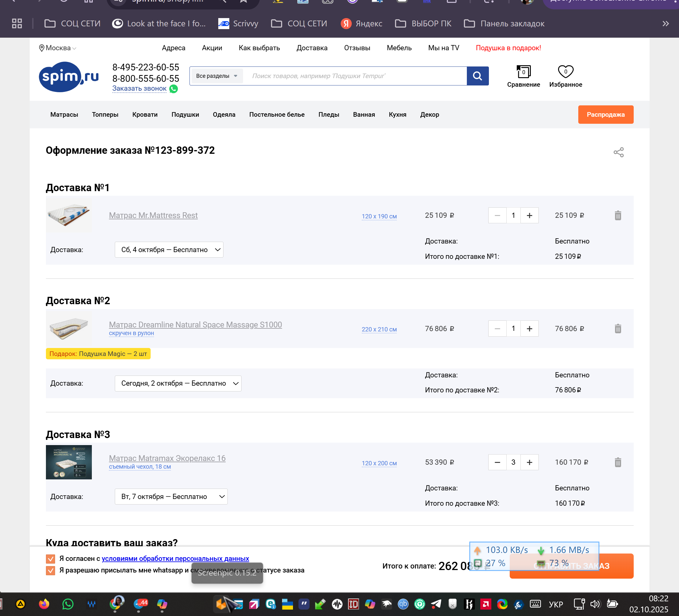Viewport: 679px width, 616px height.
Task: Click the search magnifier button
Action: coord(477,76)
